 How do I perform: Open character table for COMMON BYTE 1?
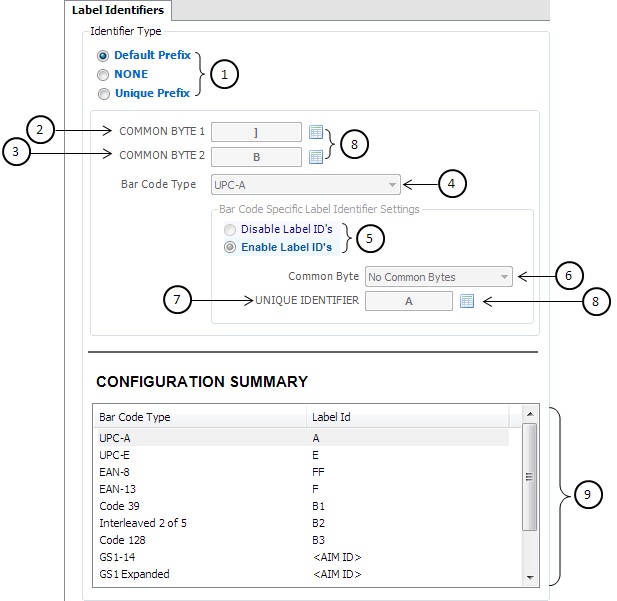tap(316, 132)
